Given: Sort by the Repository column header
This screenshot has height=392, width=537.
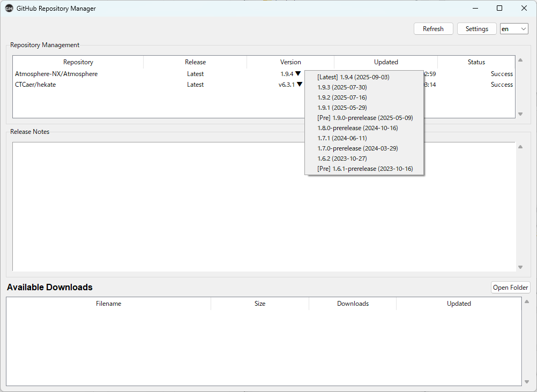Looking at the screenshot, I should (78, 62).
